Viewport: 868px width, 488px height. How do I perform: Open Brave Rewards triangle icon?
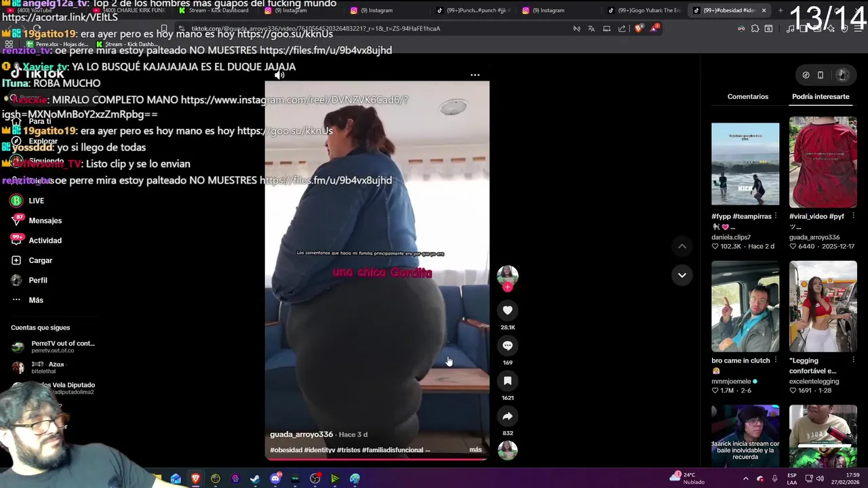(654, 28)
